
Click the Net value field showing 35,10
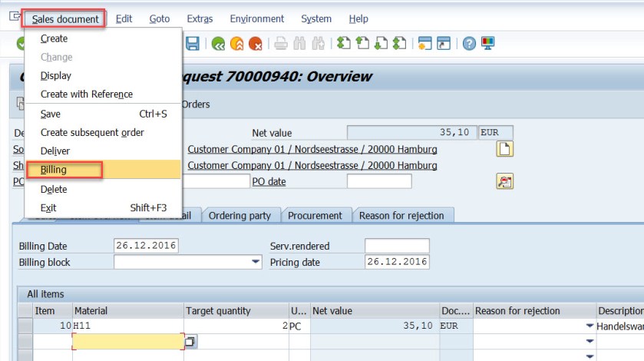(412, 132)
